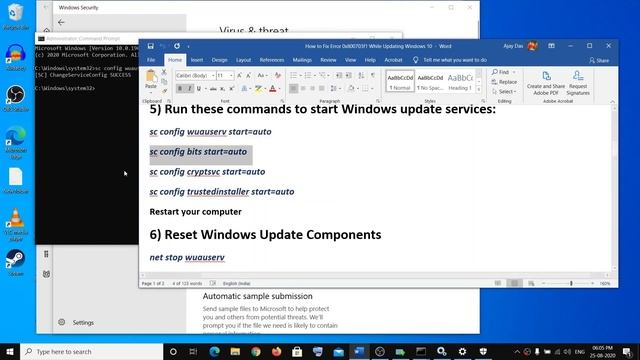
Task: Show paragraph marks with pilcrow icon
Action: tap(373, 76)
